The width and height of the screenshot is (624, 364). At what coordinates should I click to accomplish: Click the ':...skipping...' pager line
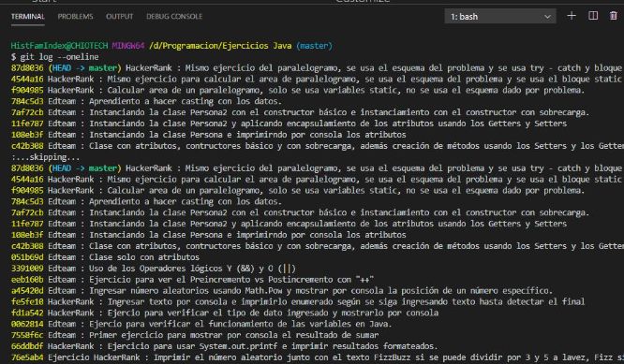point(45,157)
